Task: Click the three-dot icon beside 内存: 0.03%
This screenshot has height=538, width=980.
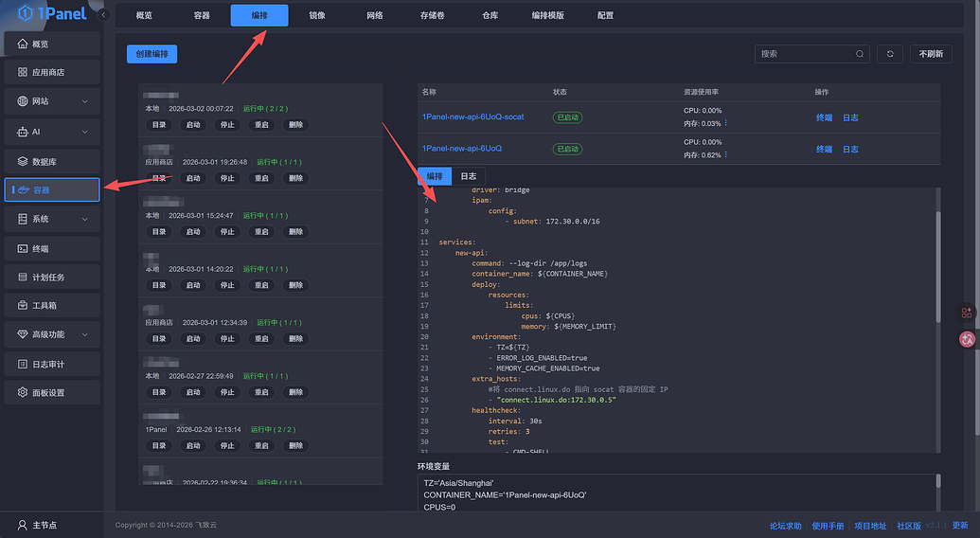Action: [x=725, y=123]
